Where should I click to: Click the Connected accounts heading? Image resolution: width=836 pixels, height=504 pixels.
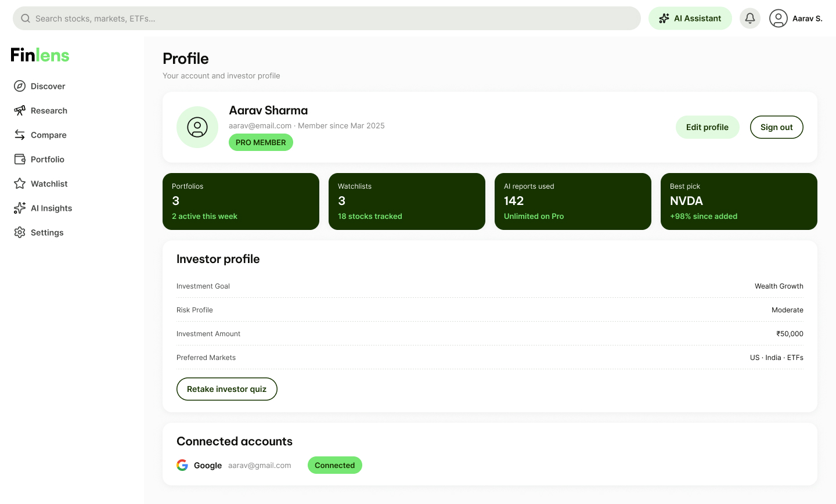click(235, 441)
